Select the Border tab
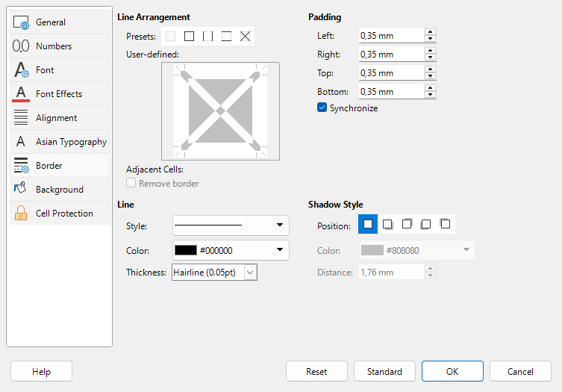 60,166
